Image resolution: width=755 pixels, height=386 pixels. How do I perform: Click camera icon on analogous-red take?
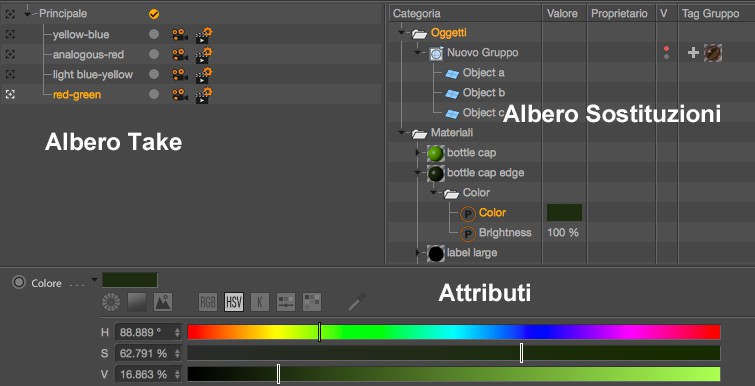point(180,54)
